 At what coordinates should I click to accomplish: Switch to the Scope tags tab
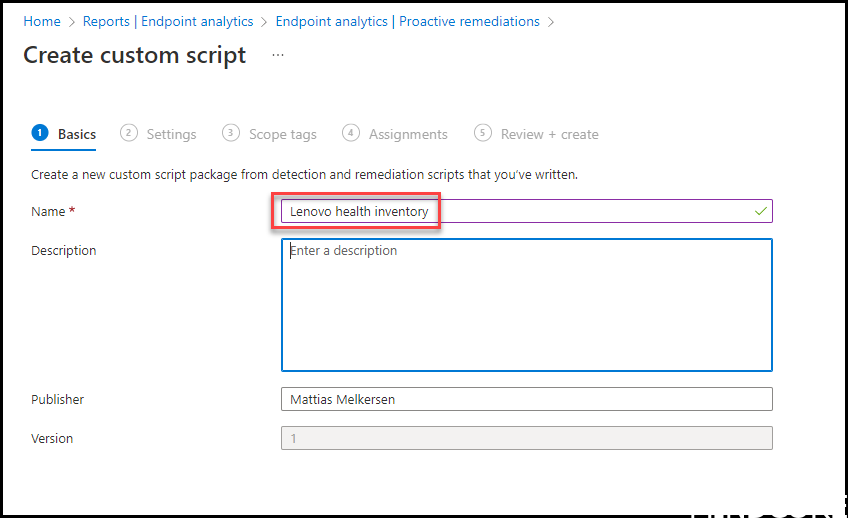click(x=283, y=134)
